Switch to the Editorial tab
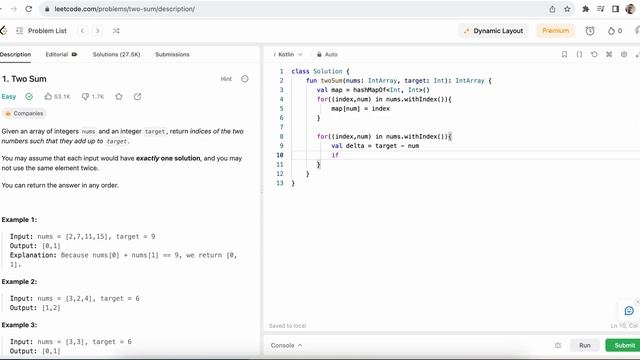 pos(61,54)
